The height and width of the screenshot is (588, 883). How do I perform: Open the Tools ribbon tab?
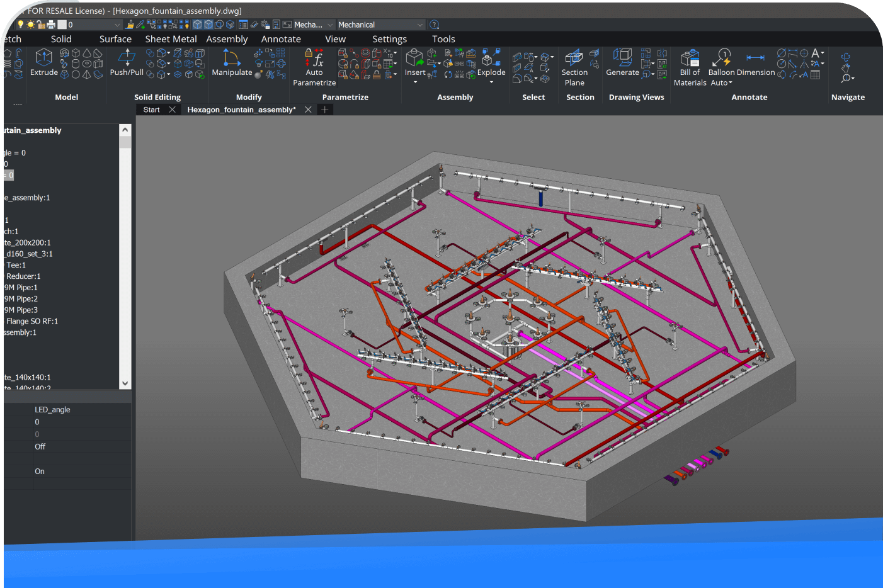443,39
